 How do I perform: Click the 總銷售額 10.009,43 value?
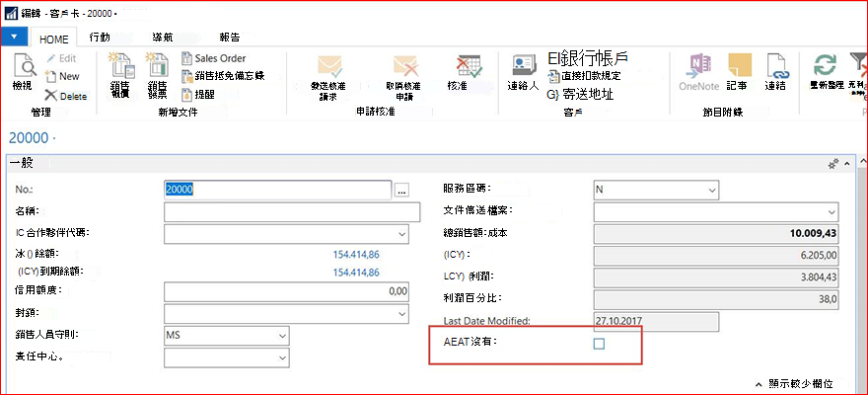[716, 234]
